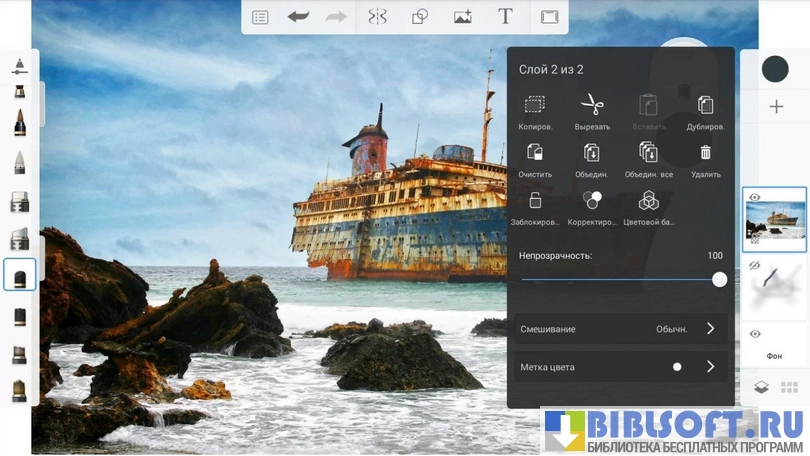Open the Import Image tool
The image size is (810, 456).
(462, 17)
